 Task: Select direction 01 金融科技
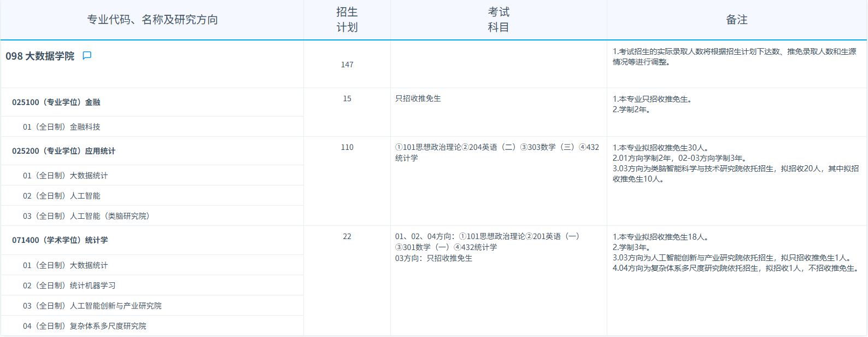click(x=61, y=127)
